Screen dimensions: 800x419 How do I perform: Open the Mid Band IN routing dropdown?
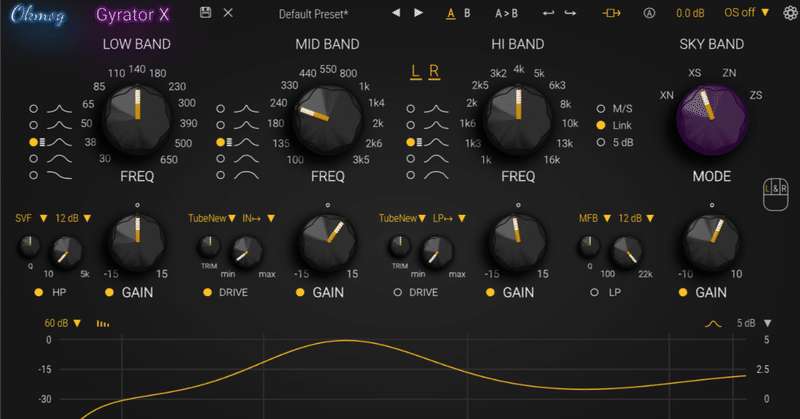coord(258,218)
